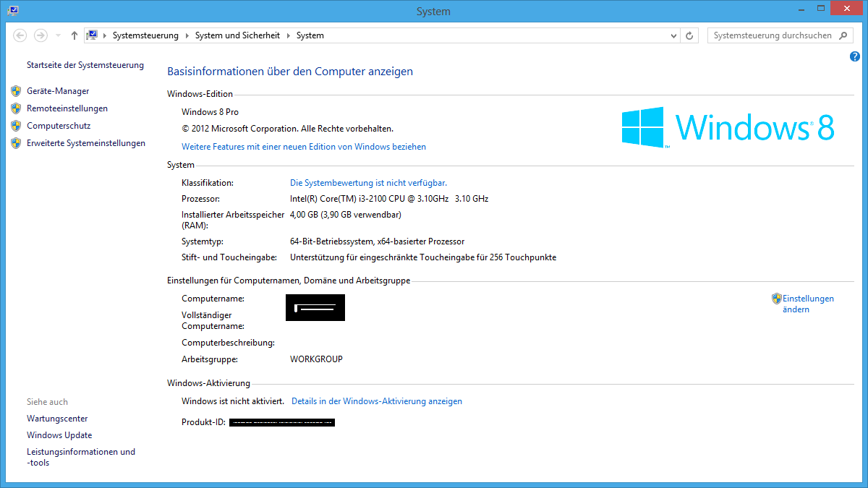Open the recent locations dropdown arrow
Viewport: 868px width, 488px height.
coord(58,35)
